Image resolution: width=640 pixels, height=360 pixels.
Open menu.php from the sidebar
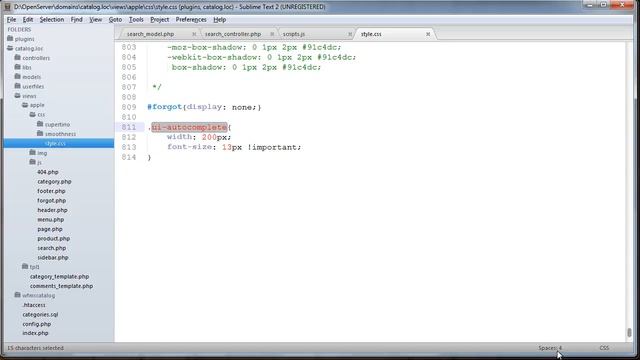(51, 220)
